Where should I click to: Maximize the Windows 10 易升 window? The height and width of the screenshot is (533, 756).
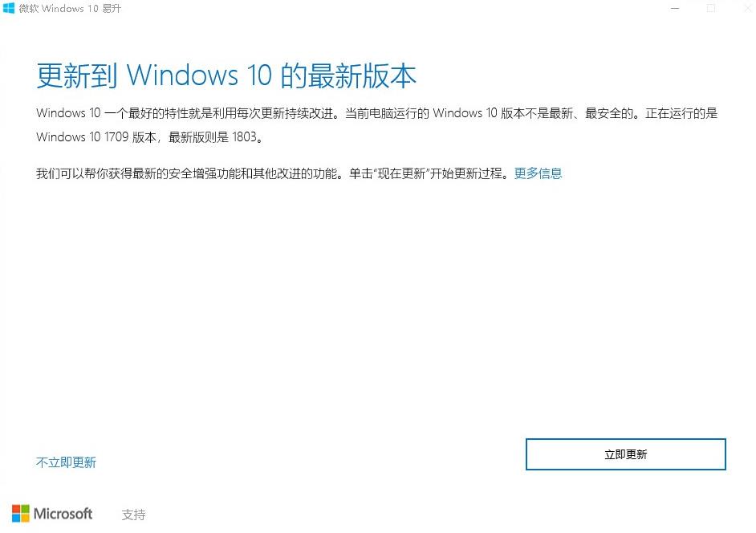711,8
